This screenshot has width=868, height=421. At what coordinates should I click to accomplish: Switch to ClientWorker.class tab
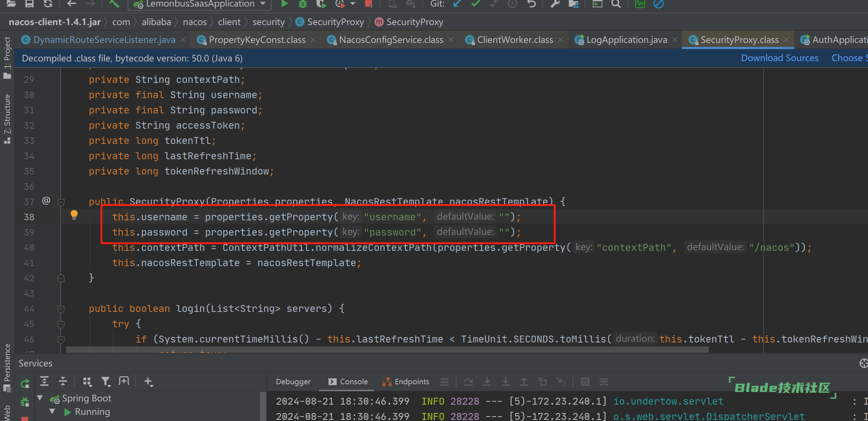515,40
